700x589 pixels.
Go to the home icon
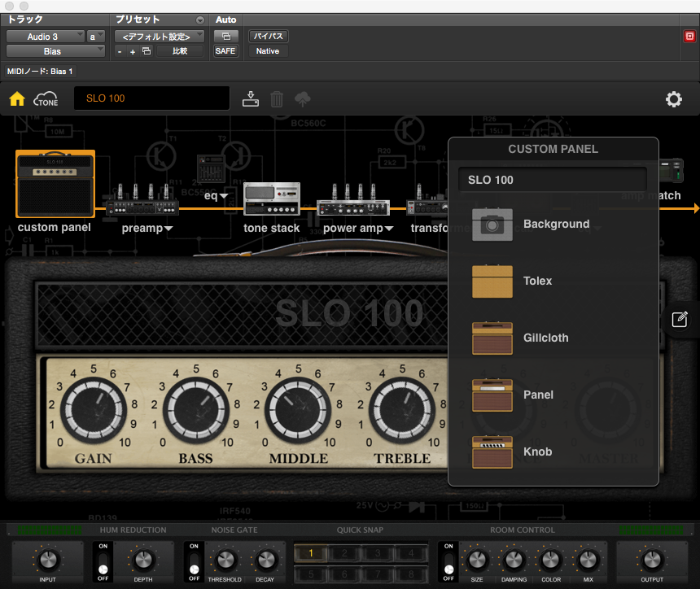(x=17, y=98)
